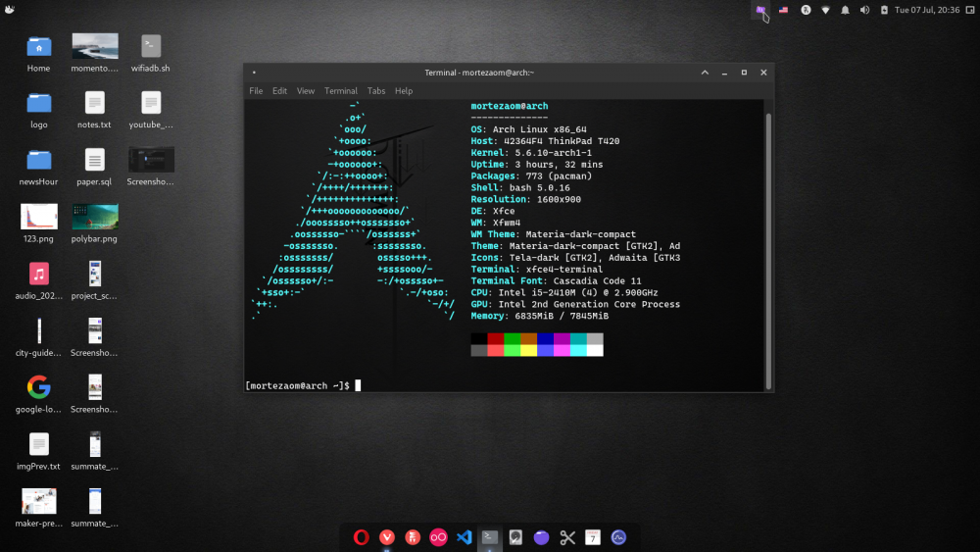Click the 'Uptime: 3 hours, 32 mins' line

(x=537, y=165)
